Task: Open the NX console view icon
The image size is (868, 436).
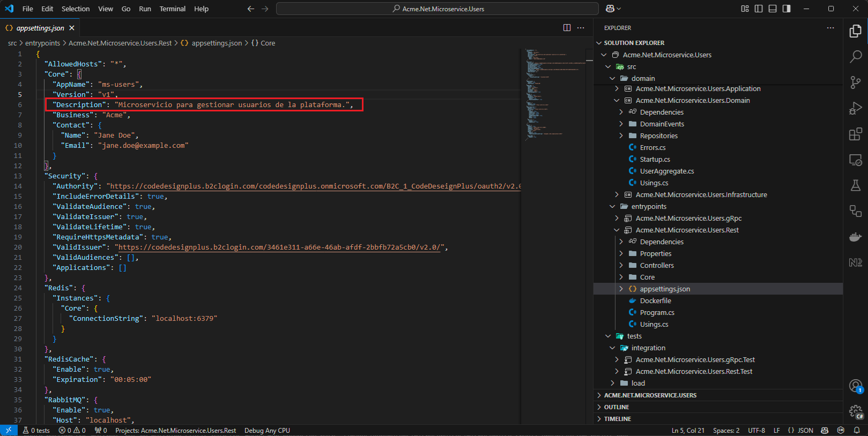Action: click(856, 262)
